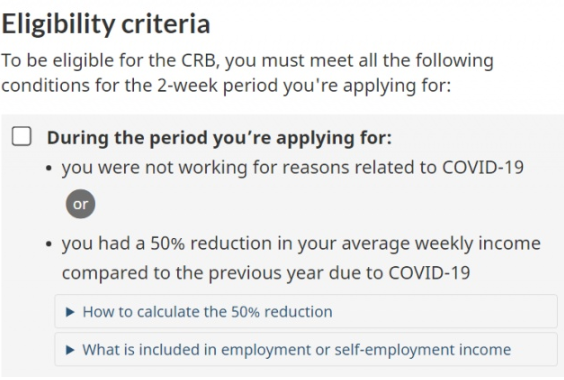Viewport: 564px width, 380px height.
Task: Click the empty right side of the 'How to calculate' box
Action: click(x=445, y=312)
